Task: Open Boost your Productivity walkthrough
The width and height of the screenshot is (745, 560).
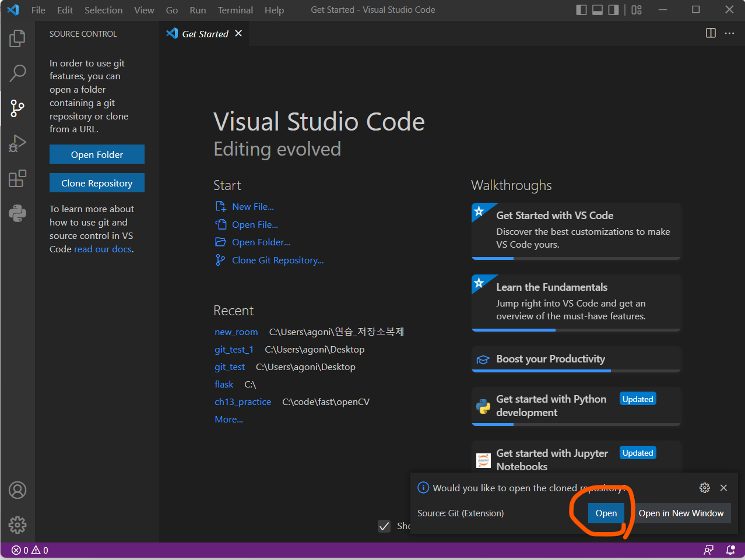Action: pyautogui.click(x=576, y=359)
